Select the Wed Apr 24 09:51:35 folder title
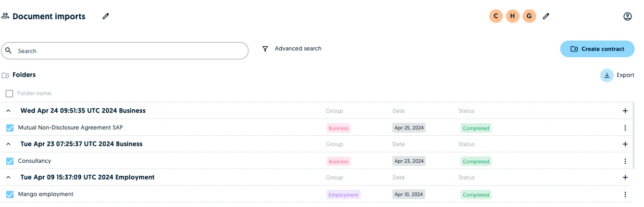Image resolution: width=644 pixels, height=207 pixels. click(x=83, y=111)
